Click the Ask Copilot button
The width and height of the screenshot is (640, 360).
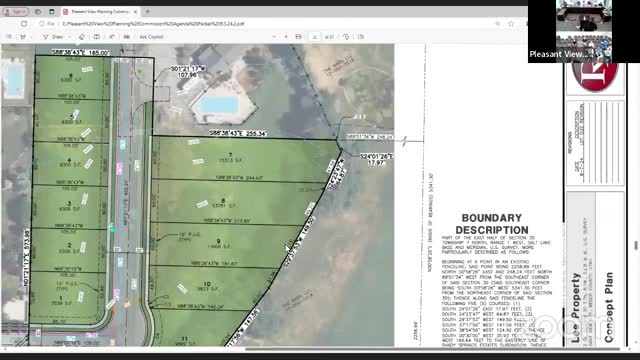point(151,37)
